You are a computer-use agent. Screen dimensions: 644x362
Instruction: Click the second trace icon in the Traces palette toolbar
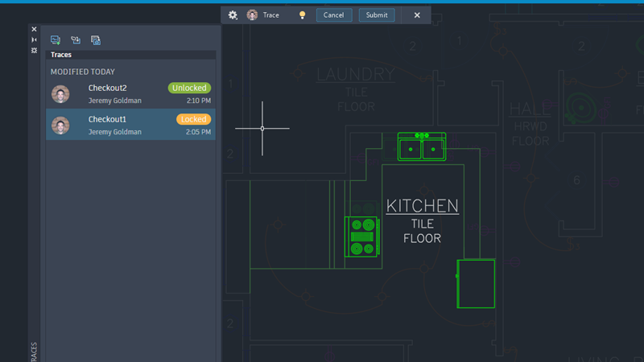pyautogui.click(x=76, y=40)
